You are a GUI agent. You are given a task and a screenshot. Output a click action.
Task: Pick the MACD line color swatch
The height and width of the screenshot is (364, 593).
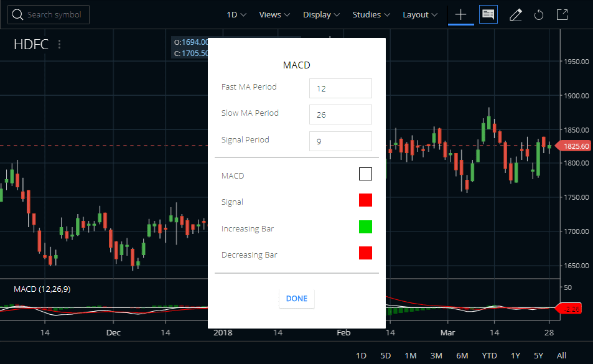tap(365, 174)
